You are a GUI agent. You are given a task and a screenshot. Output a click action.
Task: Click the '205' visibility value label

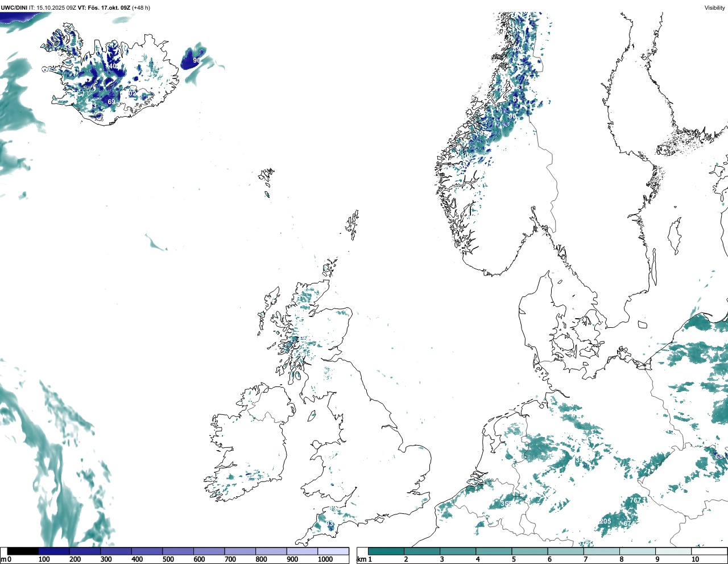point(605,521)
